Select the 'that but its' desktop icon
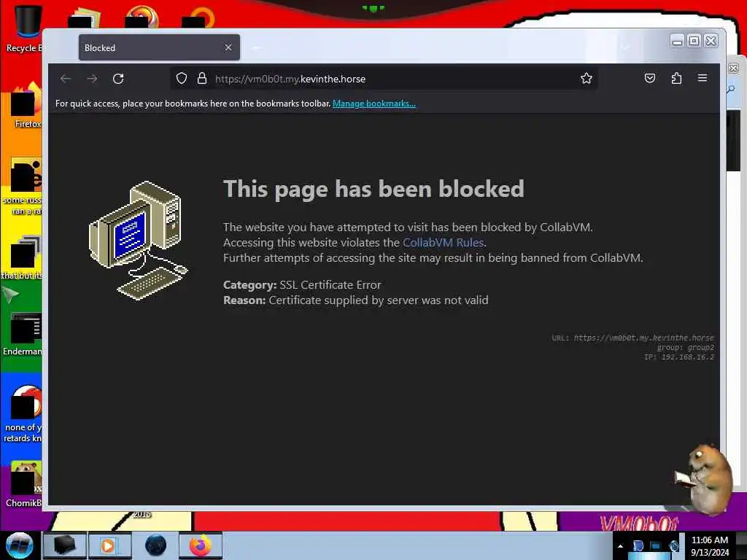 tap(22, 257)
